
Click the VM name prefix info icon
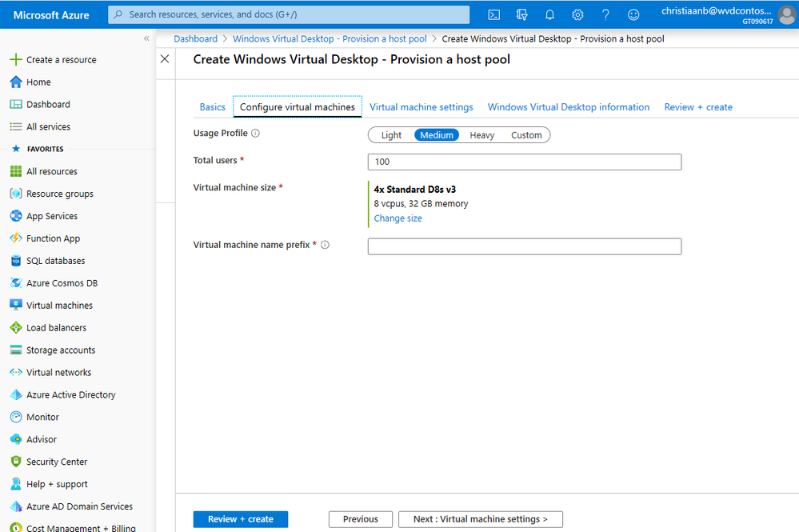click(325, 245)
